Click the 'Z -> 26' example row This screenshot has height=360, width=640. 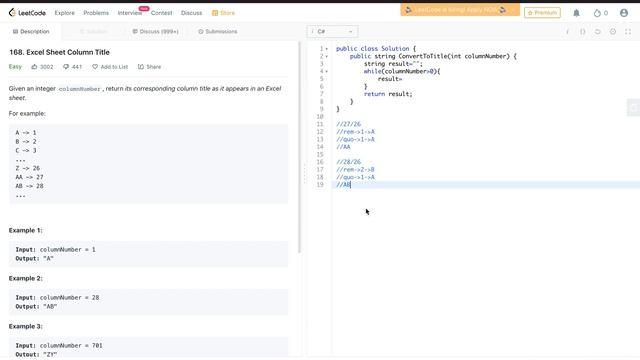point(28,168)
